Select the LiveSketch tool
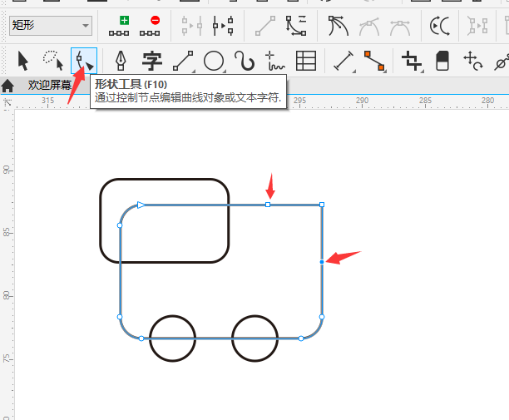The width and height of the screenshot is (509, 420). tap(275, 61)
